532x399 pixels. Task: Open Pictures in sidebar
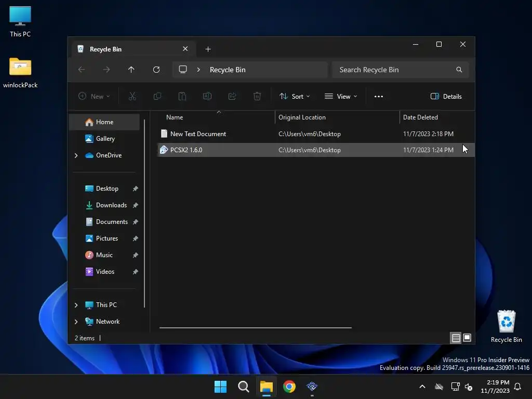point(107,238)
